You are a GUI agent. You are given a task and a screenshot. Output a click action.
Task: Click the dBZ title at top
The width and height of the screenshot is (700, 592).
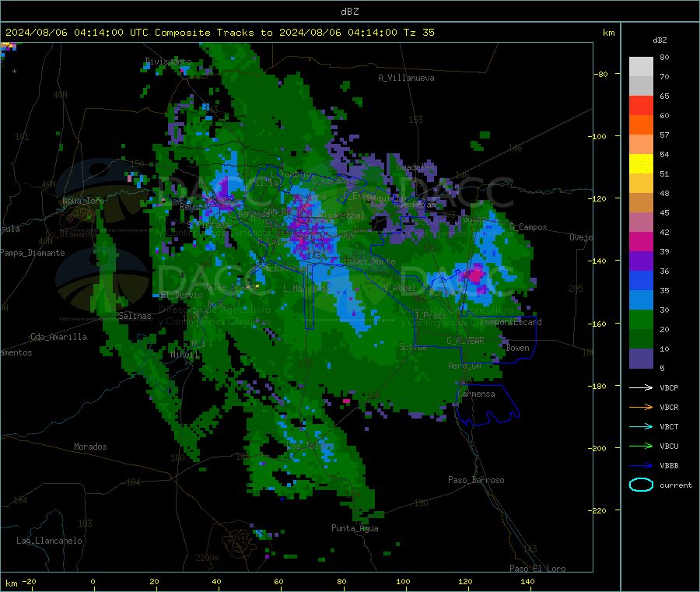pyautogui.click(x=349, y=12)
